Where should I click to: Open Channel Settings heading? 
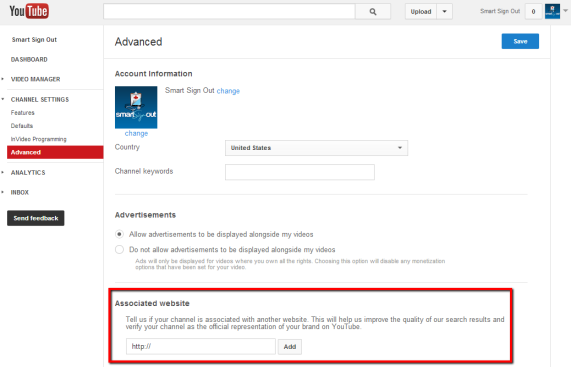click(40, 99)
